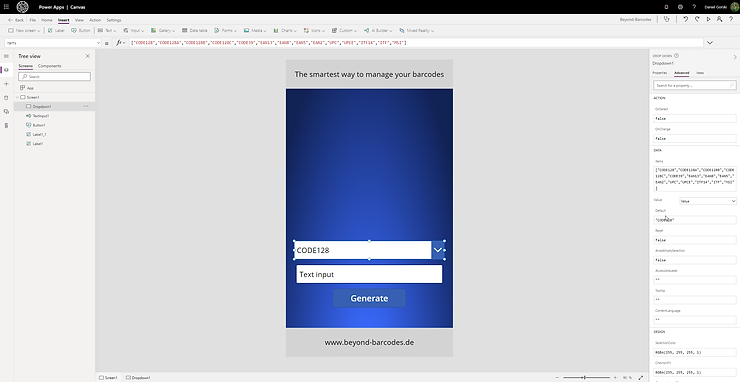Preview the app with the Play icon
This screenshot has width=740, height=382.
(x=708, y=19)
